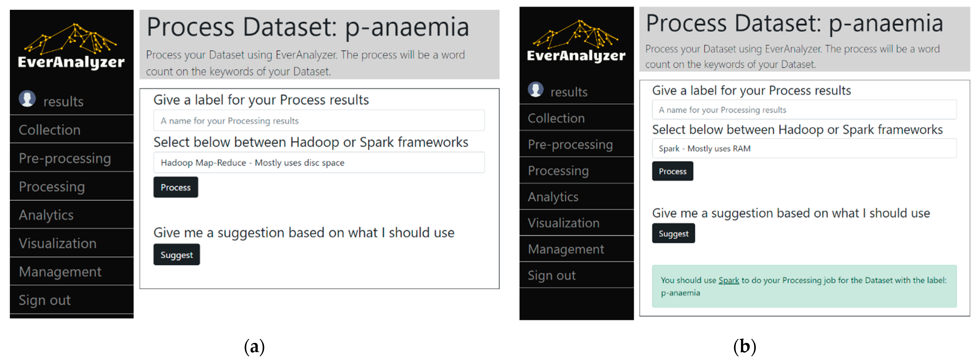
Task: Click the user avatar icon in right panel
Action: click(x=536, y=90)
